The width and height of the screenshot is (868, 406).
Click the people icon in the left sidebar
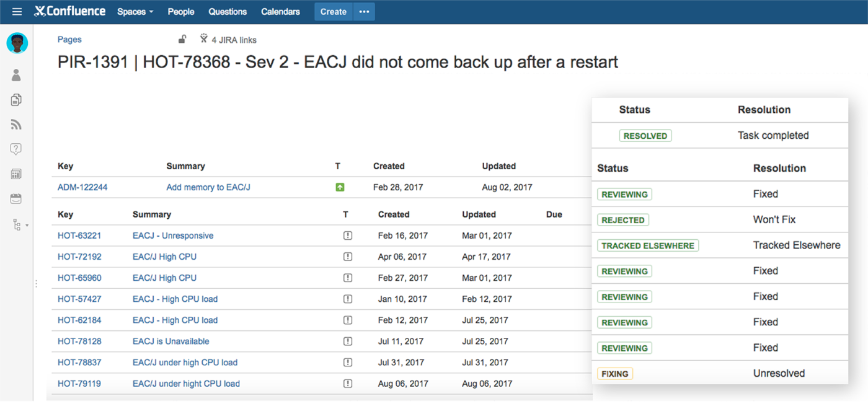point(15,74)
